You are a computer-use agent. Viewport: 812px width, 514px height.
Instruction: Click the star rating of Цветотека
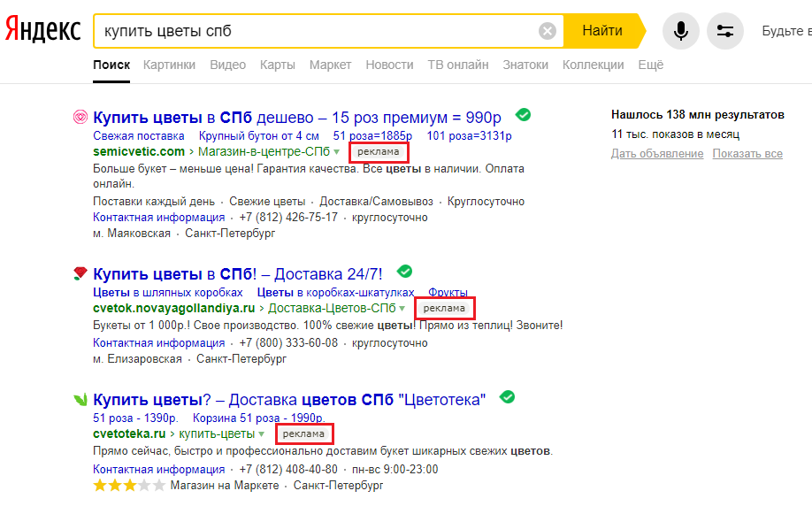tap(128, 486)
